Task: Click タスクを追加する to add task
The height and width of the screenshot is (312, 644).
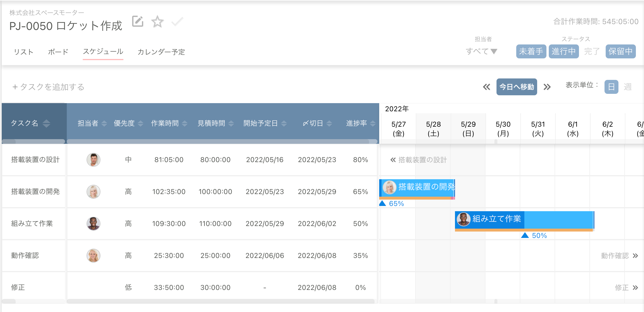Action: click(x=48, y=87)
